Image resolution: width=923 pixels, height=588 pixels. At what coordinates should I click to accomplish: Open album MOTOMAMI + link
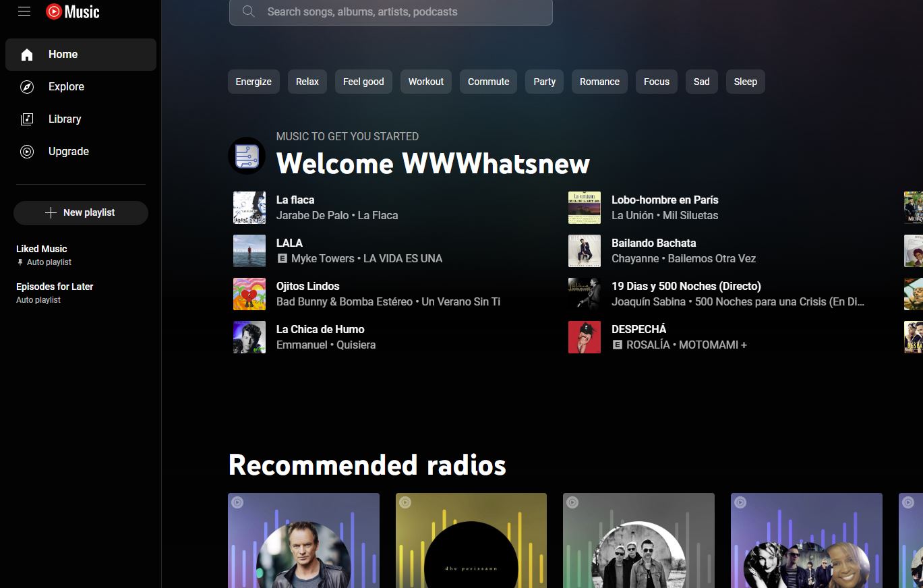[x=713, y=345]
